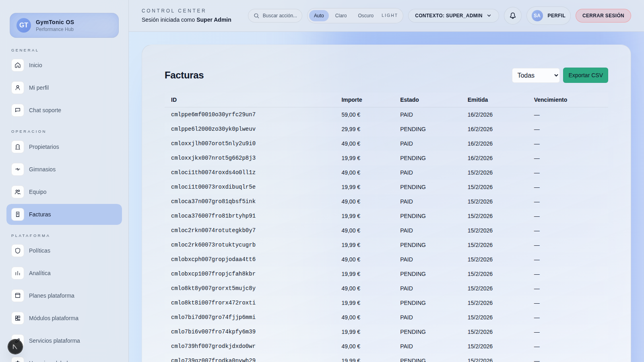Viewport: 644px width, 362px height.
Task: Click the Exportar CSV button
Action: (x=586, y=75)
